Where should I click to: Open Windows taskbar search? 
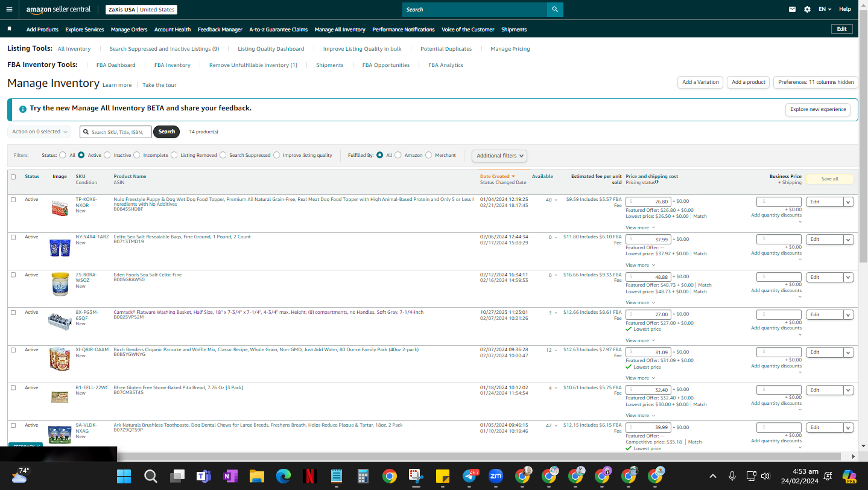(151, 476)
